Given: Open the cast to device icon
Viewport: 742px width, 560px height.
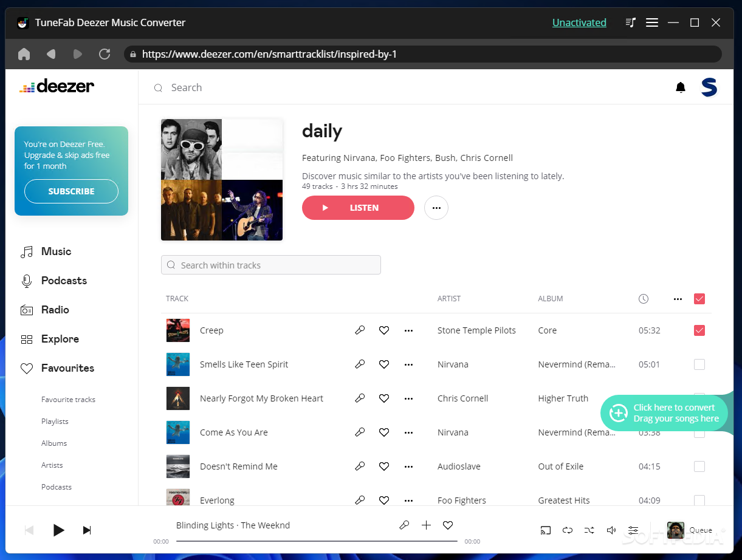Looking at the screenshot, I should pos(546,530).
